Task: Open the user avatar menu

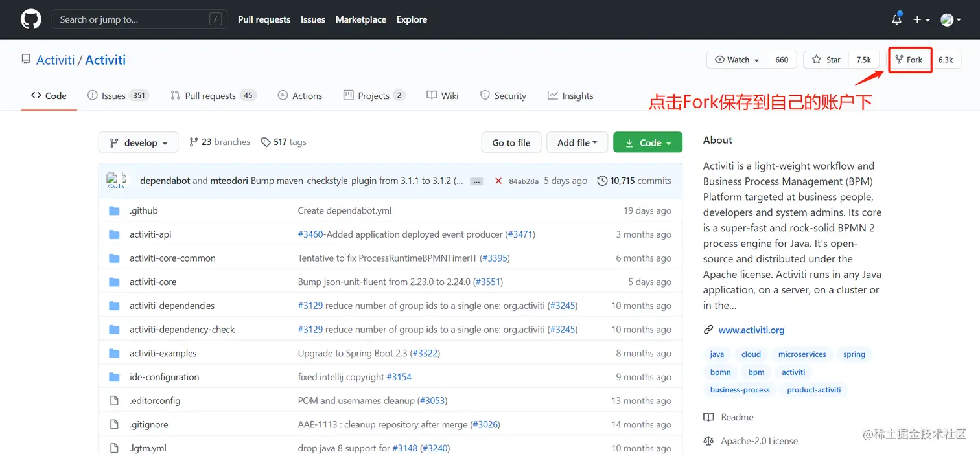Action: [x=951, y=20]
